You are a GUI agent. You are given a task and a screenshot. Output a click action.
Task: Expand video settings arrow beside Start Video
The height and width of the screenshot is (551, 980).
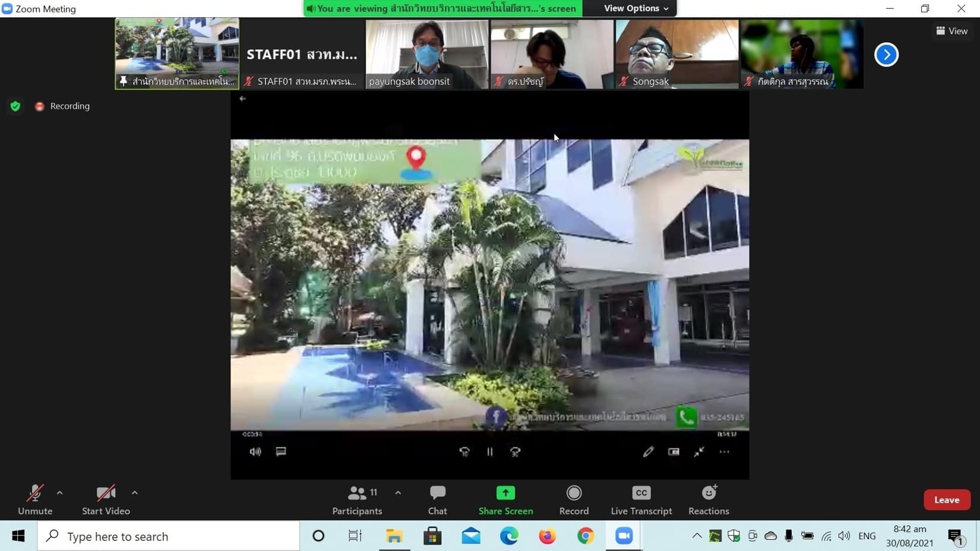[135, 493]
